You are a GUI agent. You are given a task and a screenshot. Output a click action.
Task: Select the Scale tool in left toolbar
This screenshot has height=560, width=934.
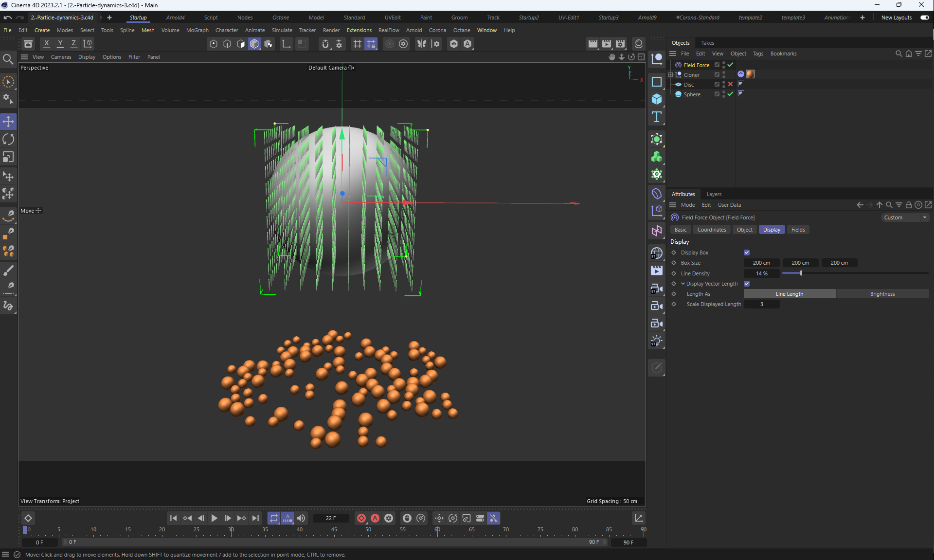pos(8,157)
